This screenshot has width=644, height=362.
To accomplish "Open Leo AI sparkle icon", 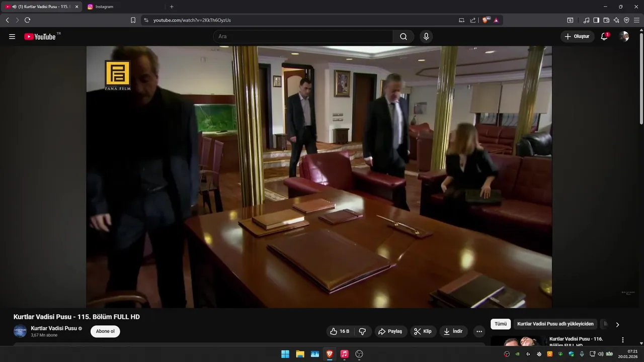I will (616, 20).
